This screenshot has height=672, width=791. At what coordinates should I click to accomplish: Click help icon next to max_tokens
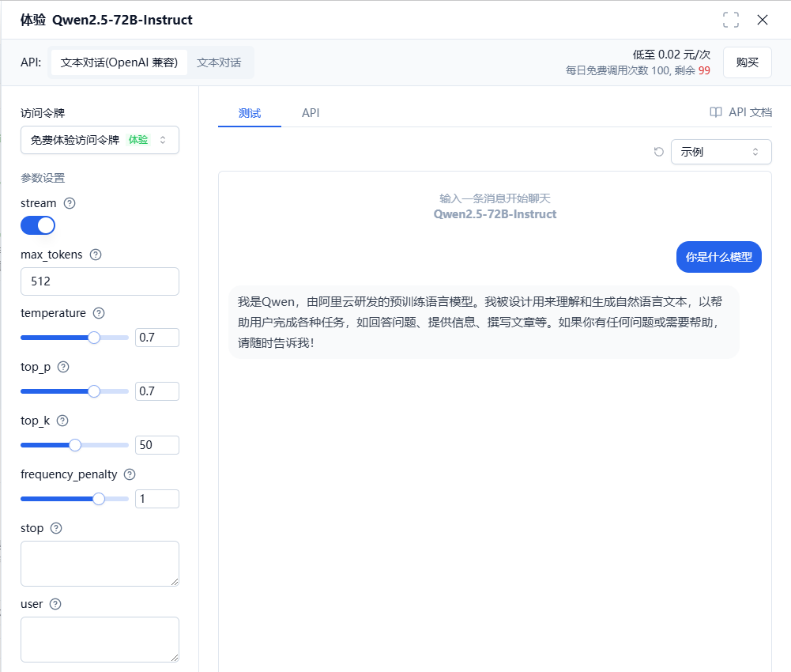coord(96,255)
